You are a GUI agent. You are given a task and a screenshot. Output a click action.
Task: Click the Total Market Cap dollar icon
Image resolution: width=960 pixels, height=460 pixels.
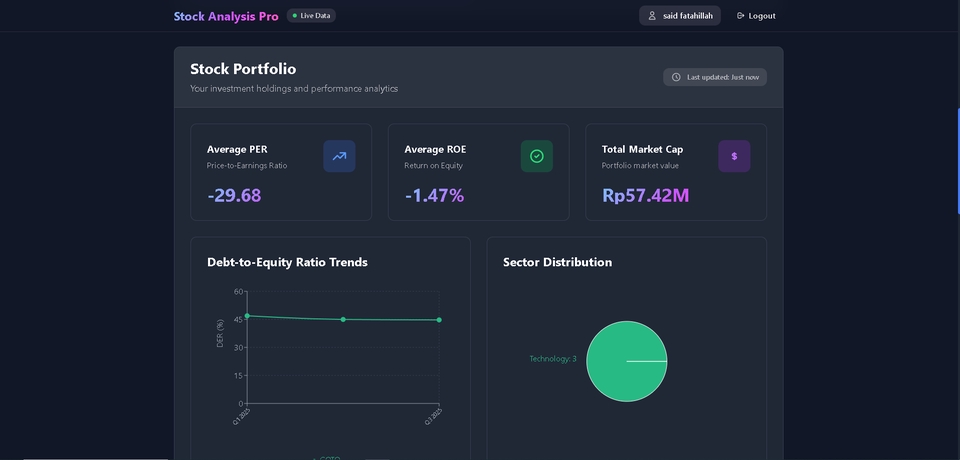[x=734, y=156]
